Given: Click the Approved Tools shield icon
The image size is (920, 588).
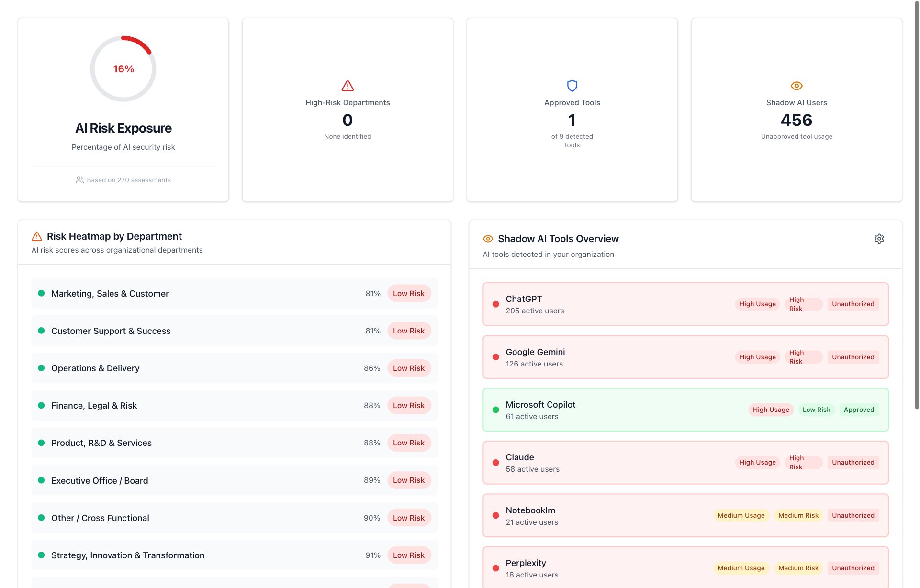Looking at the screenshot, I should click(572, 86).
